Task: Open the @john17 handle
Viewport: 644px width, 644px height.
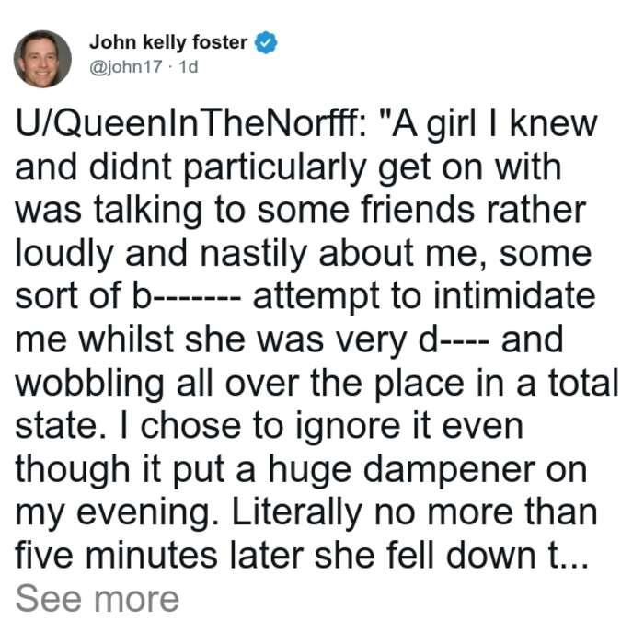Action: (x=126, y=67)
